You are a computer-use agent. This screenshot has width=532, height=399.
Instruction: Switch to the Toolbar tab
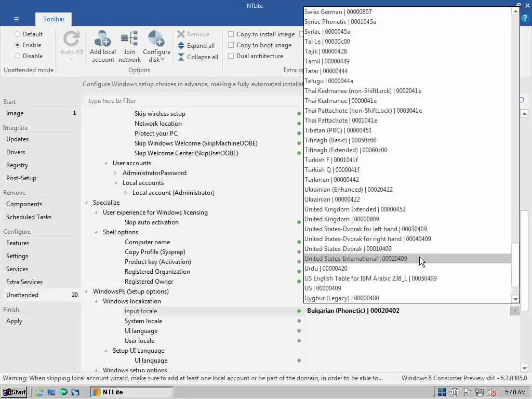54,19
